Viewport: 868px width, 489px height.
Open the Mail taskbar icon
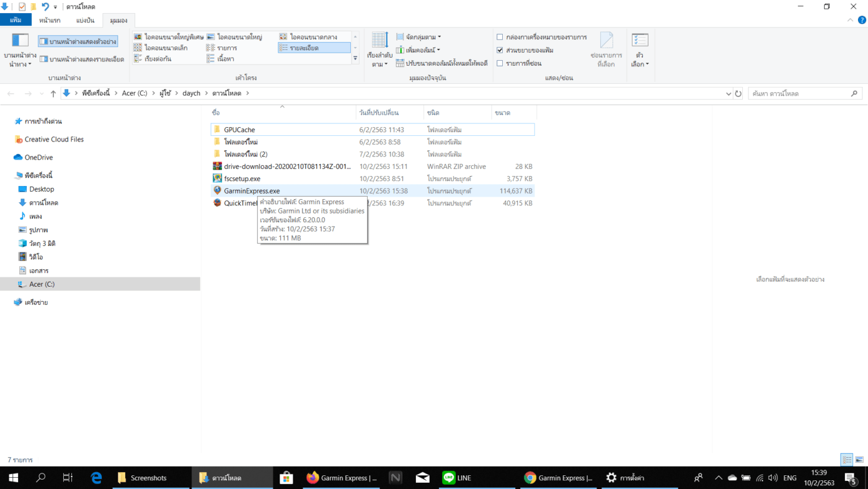pos(423,478)
